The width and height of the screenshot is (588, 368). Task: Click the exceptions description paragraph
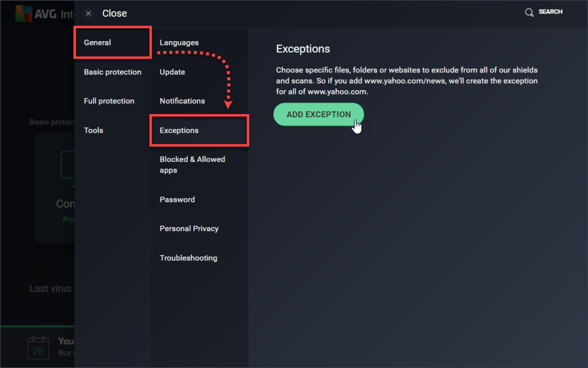(407, 81)
